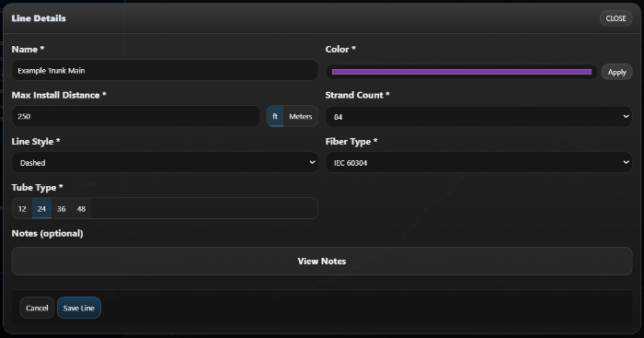Save the line details

(79, 308)
